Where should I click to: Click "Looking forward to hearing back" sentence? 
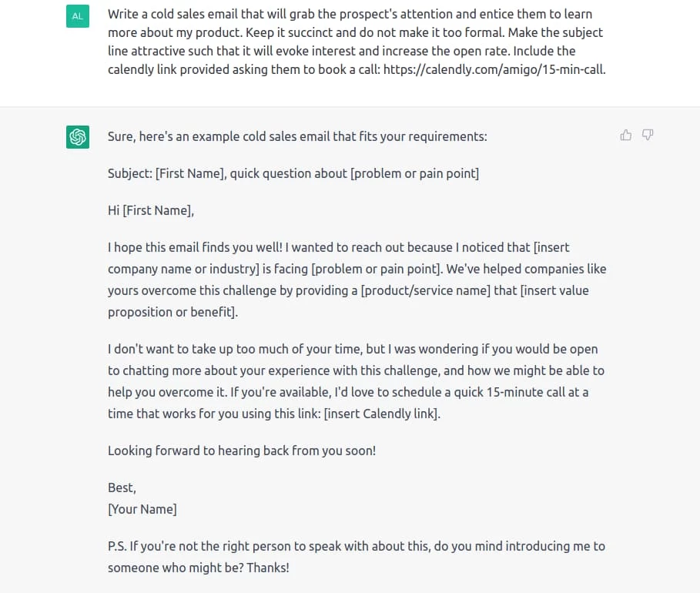tap(242, 451)
